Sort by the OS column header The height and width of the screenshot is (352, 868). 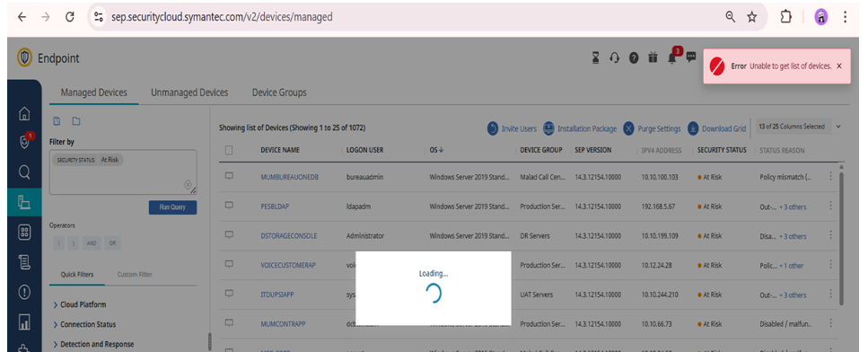(437, 150)
